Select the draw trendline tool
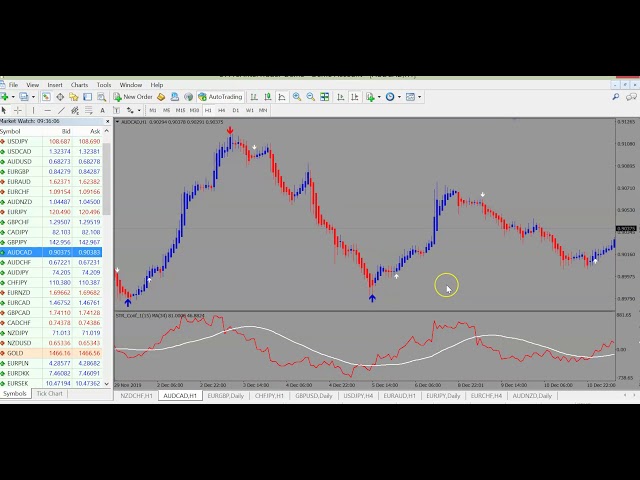Screen dimensions: 640x480 61,110
